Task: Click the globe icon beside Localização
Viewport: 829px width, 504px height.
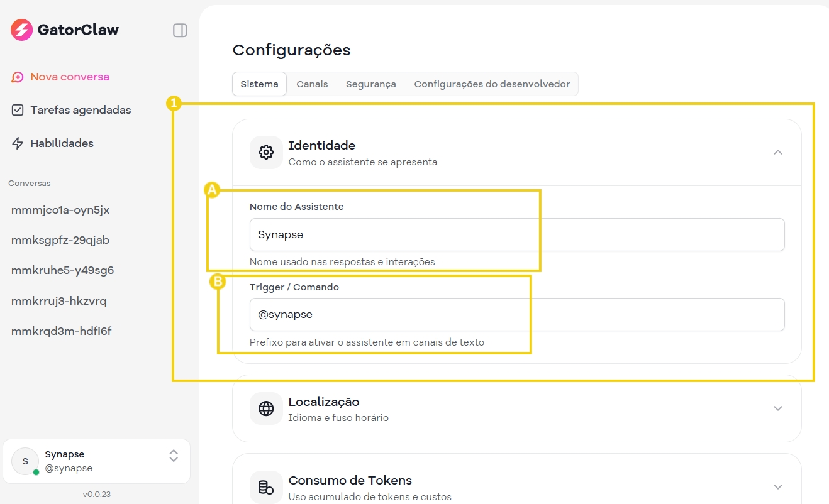Action: [x=266, y=408]
